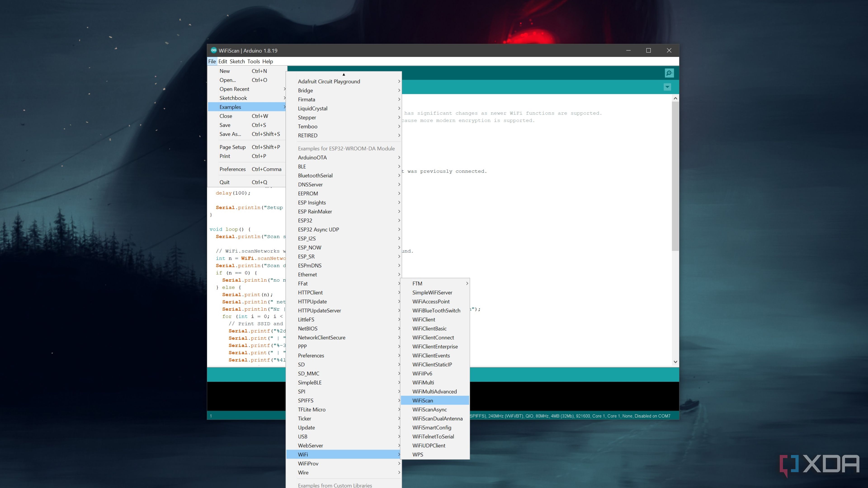Select the WiFiSmartConfig example
The image size is (868, 488).
click(435, 428)
